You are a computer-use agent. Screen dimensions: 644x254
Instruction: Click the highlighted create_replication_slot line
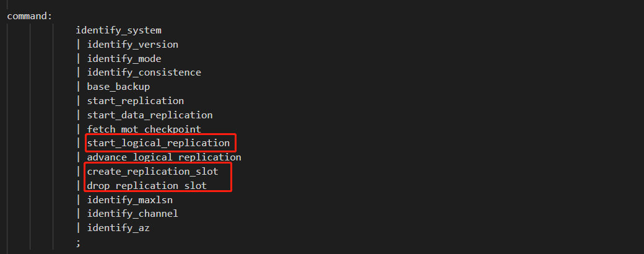152,171
